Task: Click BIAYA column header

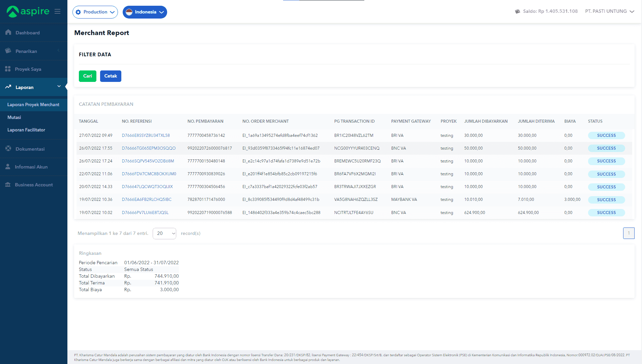Action: tap(570, 121)
